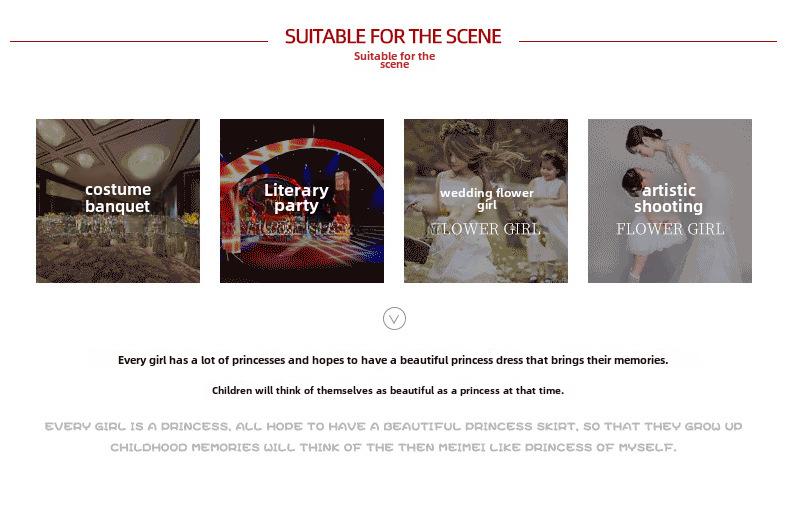Screen dimensions: 790x528
Task: Click the gray 'CHILDHOOD MEMORIES' text line
Action: [x=393, y=447]
